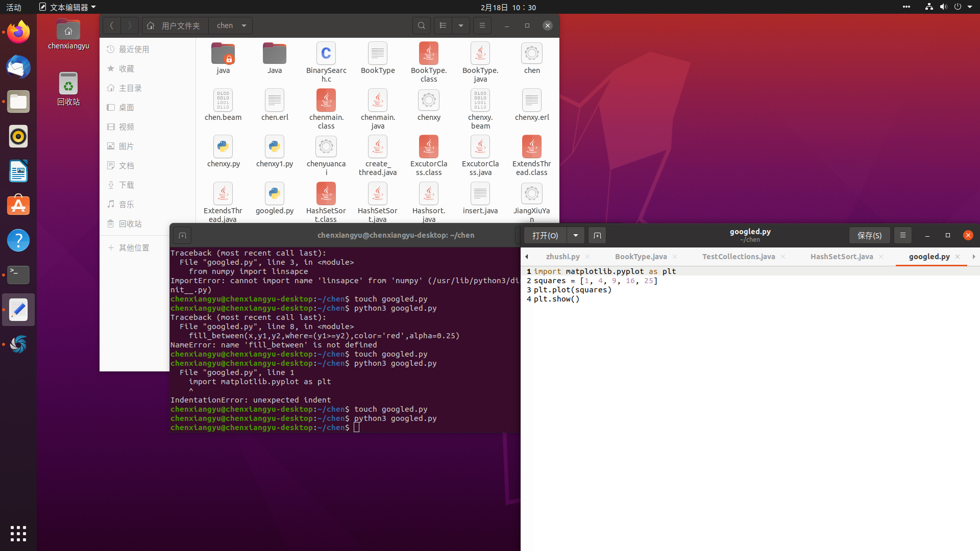Click the 保存(S) save button

[x=869, y=235]
